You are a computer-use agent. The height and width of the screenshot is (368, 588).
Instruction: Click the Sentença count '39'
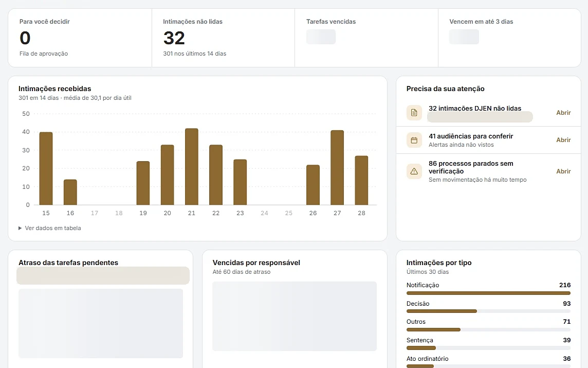pos(566,340)
